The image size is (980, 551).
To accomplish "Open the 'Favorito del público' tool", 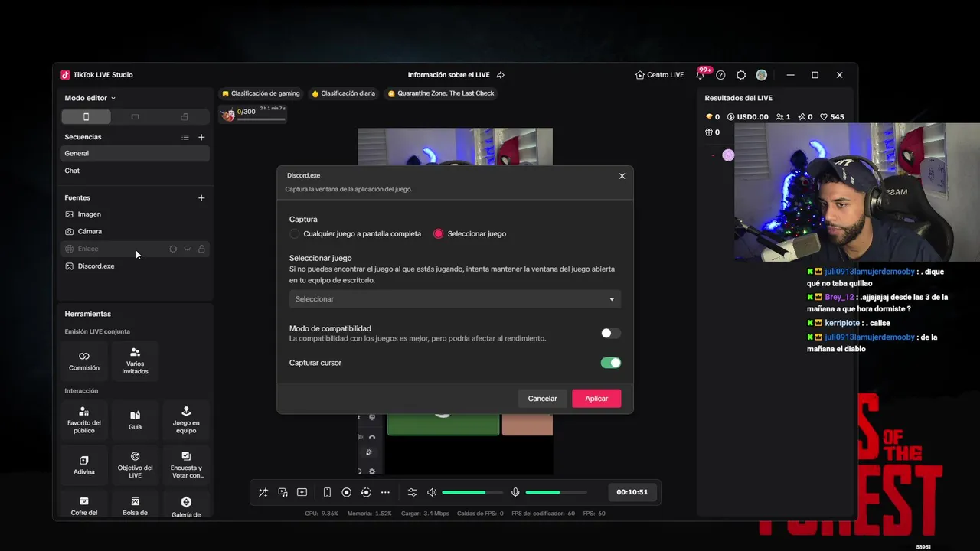I will (84, 420).
